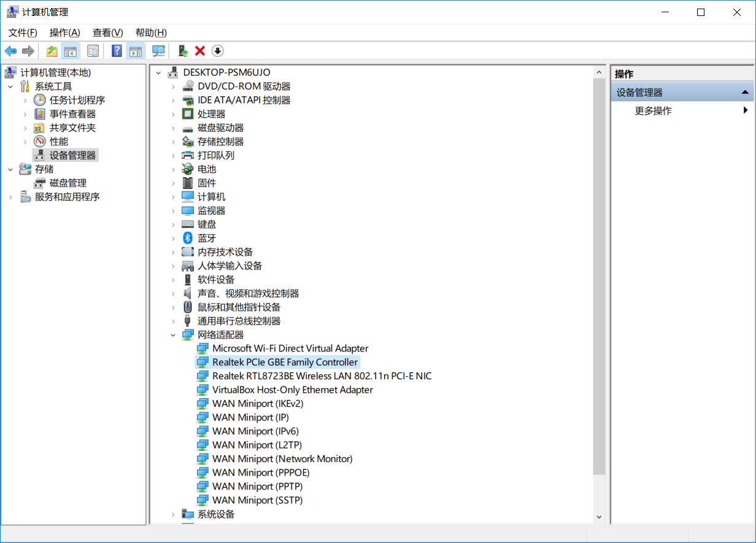Collapse the 设备管理器 actions section arrow
The width and height of the screenshot is (756, 543).
point(745,93)
